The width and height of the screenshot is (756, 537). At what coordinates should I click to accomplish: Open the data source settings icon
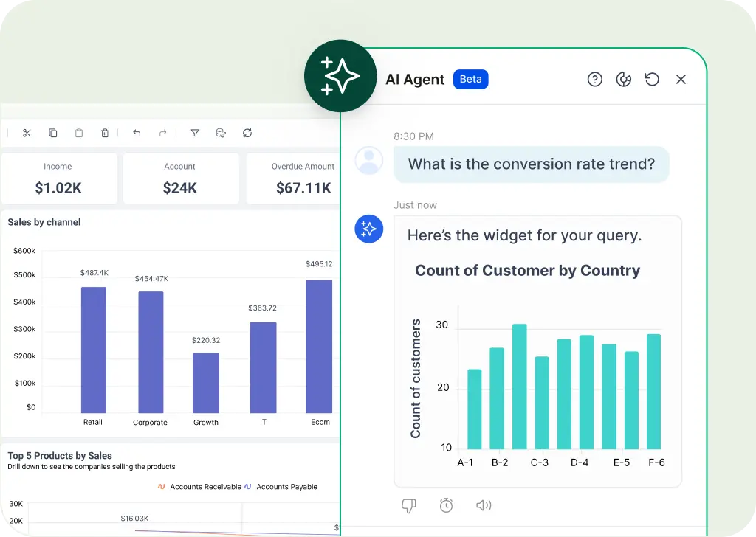[221, 133]
